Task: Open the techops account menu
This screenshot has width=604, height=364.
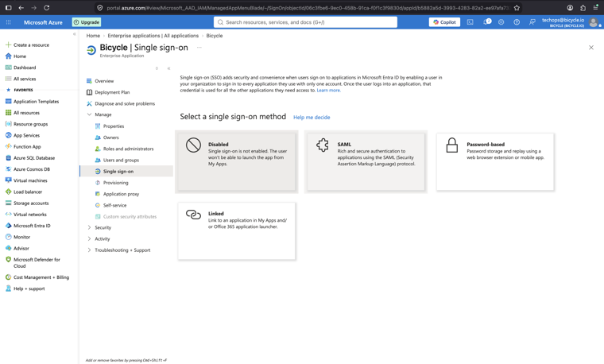Action: 571,22
